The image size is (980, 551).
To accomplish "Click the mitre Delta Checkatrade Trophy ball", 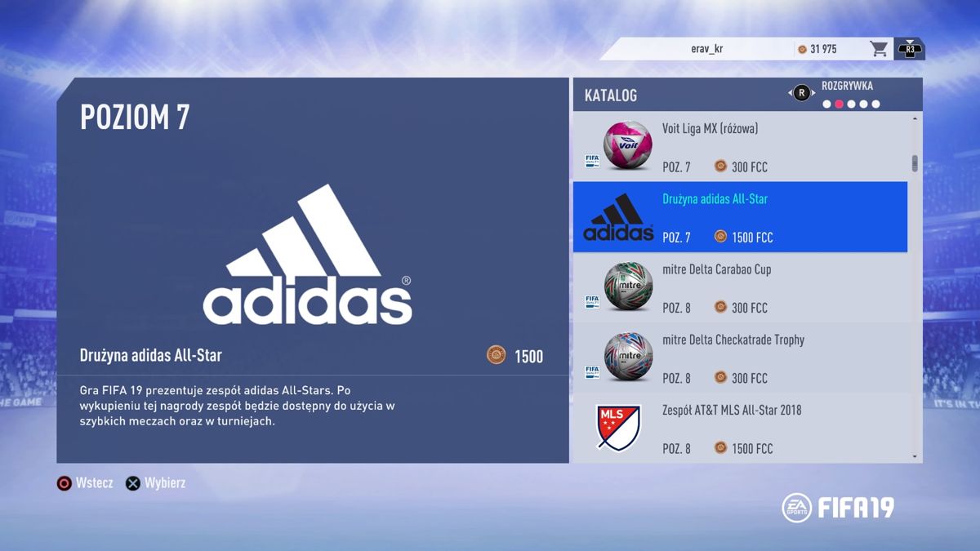I will [628, 358].
